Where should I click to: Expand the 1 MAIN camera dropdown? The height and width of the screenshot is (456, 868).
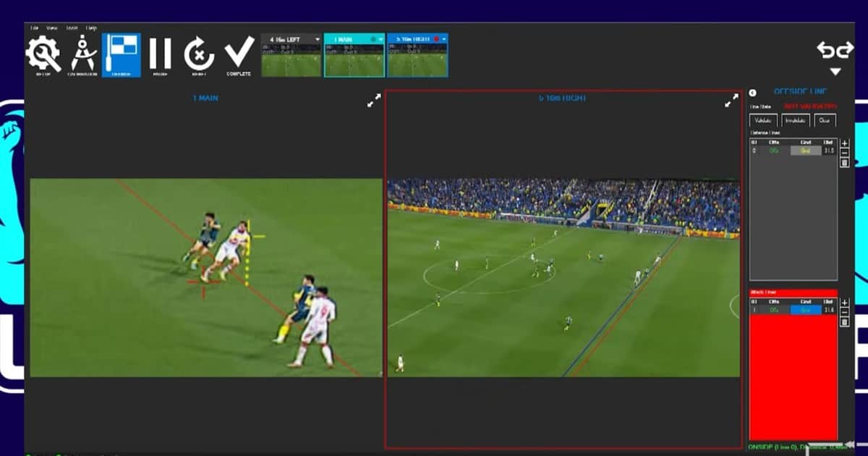[x=380, y=39]
